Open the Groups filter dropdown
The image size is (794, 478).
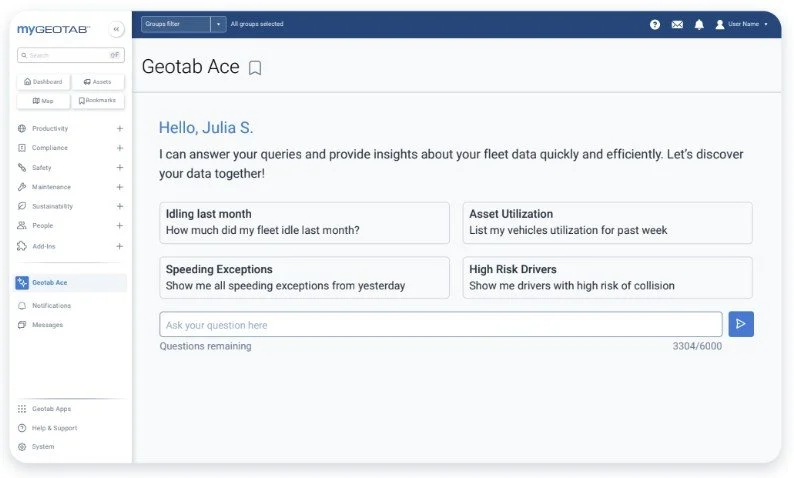[x=183, y=24]
